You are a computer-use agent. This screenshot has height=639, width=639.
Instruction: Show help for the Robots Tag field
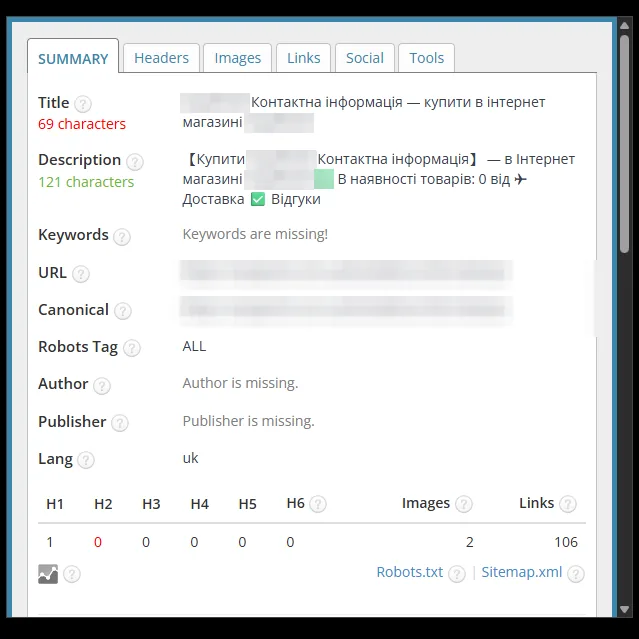pyautogui.click(x=132, y=348)
